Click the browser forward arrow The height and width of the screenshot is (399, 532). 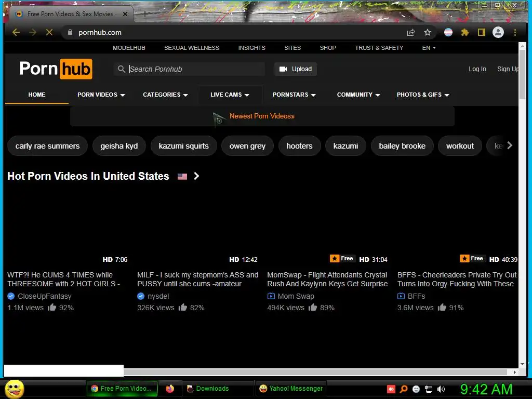pos(33,32)
